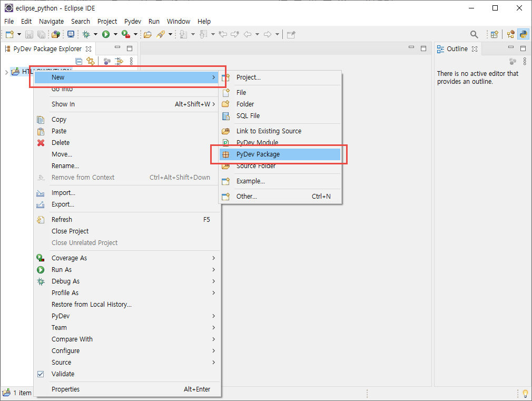The width and height of the screenshot is (532, 401).
Task: Click the Run with toolbox icon
Action: [126, 34]
